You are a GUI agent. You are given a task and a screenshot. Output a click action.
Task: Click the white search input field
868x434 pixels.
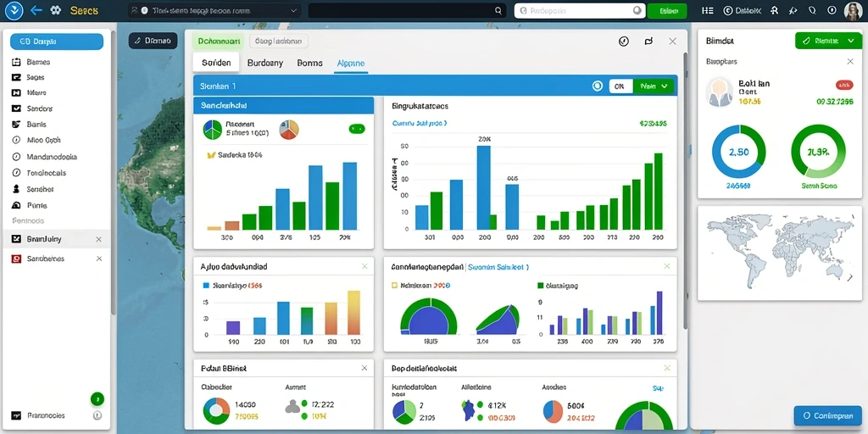tap(580, 10)
